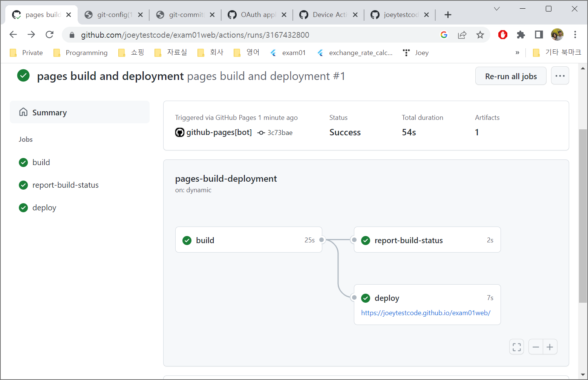Click the 'pages-build-deployment' workflow heading
The width and height of the screenshot is (588, 380).
click(226, 179)
